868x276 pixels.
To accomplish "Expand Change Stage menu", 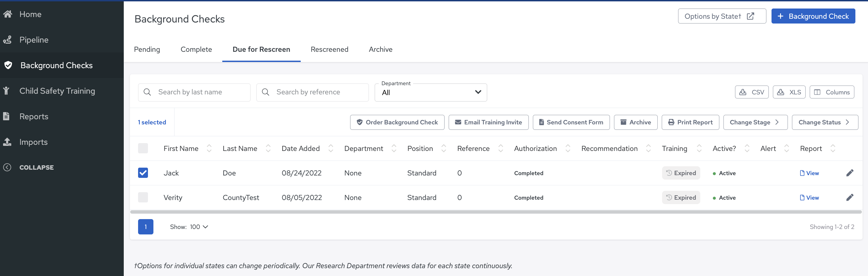I will [x=755, y=122].
